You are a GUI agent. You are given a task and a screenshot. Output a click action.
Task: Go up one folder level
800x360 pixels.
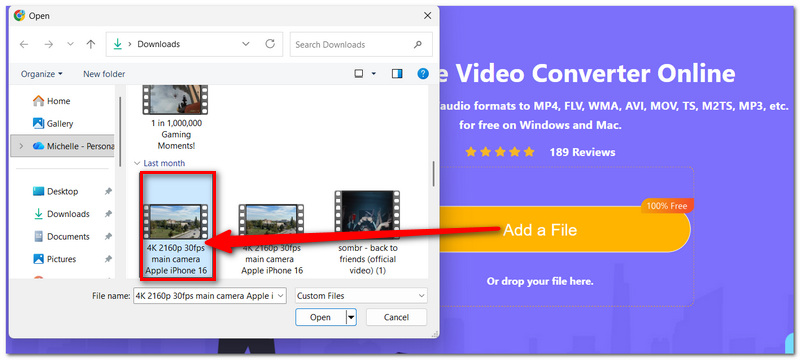click(91, 44)
